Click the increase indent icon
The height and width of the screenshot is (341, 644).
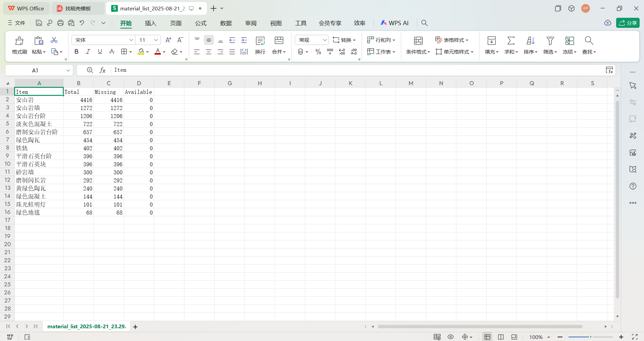pos(244,40)
